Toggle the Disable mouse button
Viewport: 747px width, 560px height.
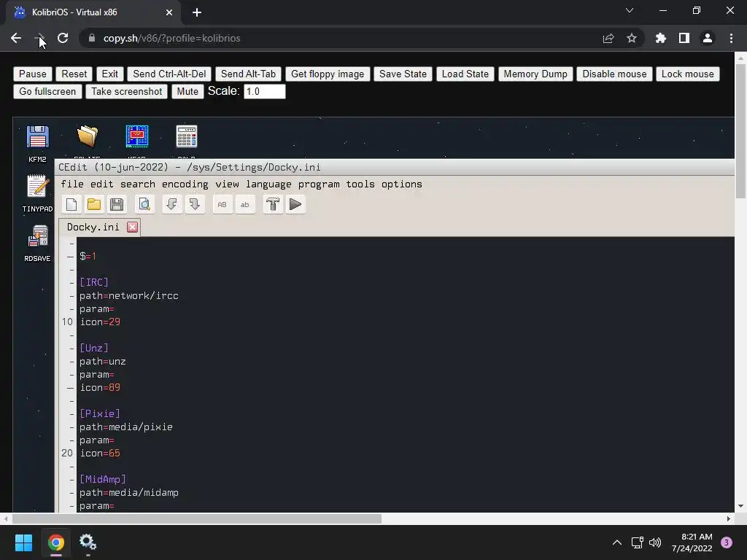click(614, 74)
